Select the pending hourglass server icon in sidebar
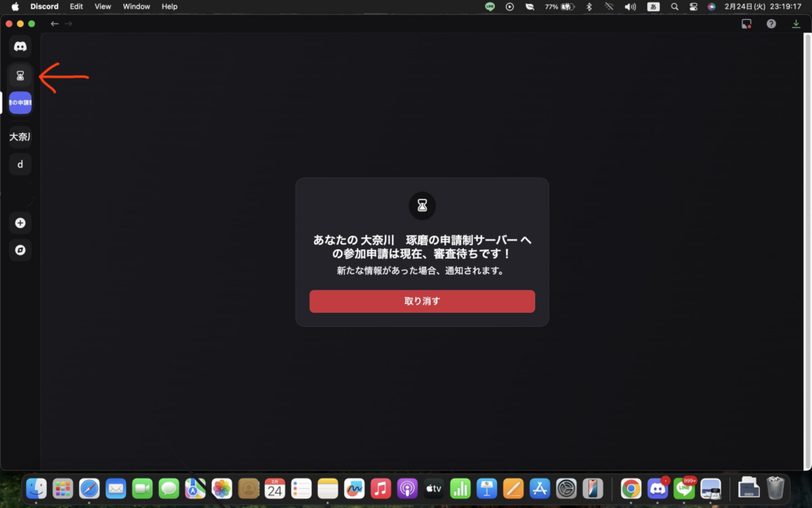812x508 pixels. (x=21, y=75)
